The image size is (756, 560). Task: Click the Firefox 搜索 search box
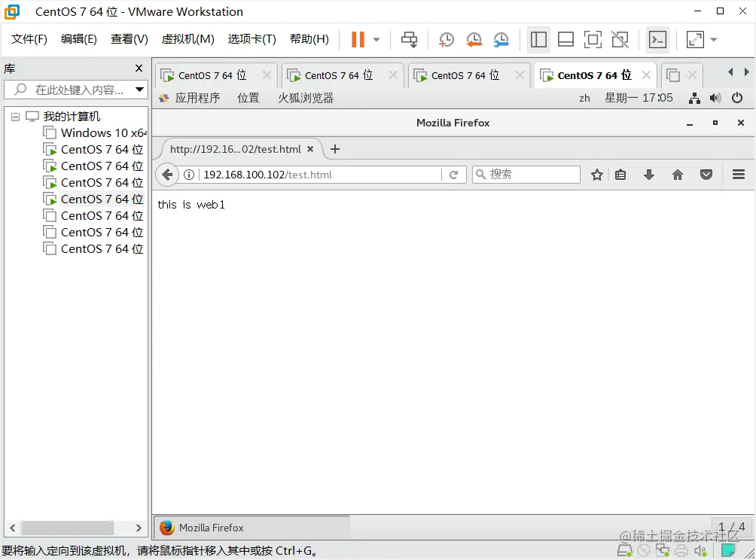526,175
